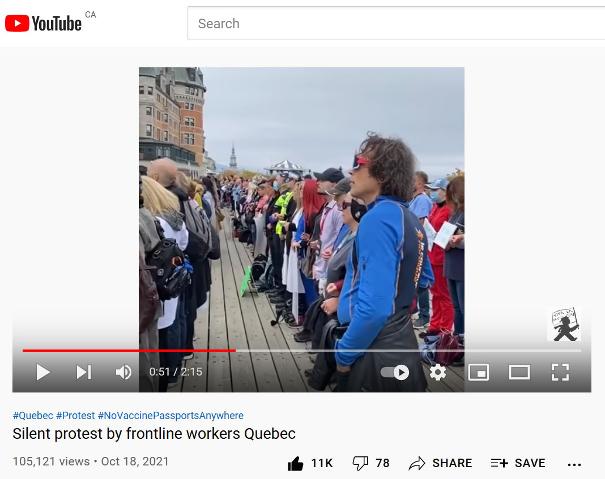Open the #Protest hashtag link
The image size is (605, 479).
coord(75,415)
